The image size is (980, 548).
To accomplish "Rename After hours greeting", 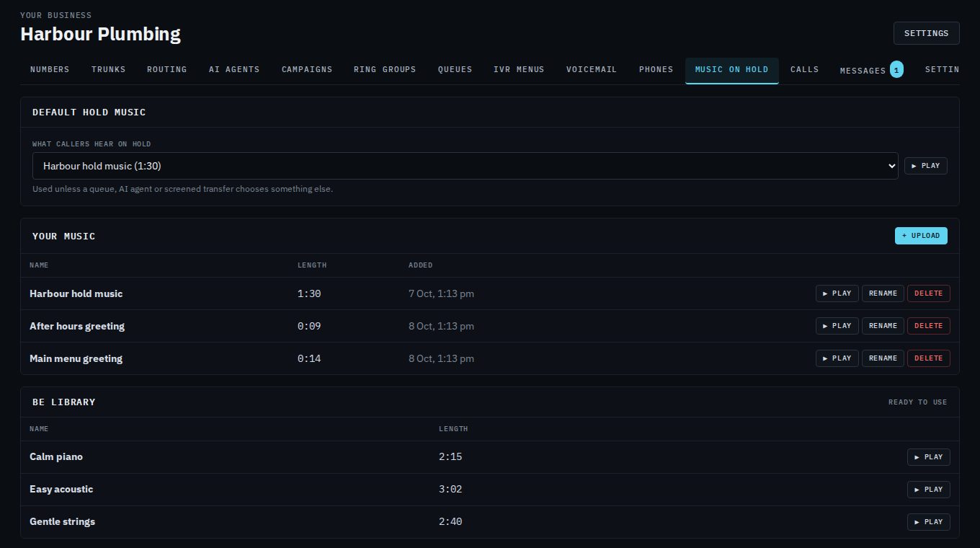I will tap(883, 326).
